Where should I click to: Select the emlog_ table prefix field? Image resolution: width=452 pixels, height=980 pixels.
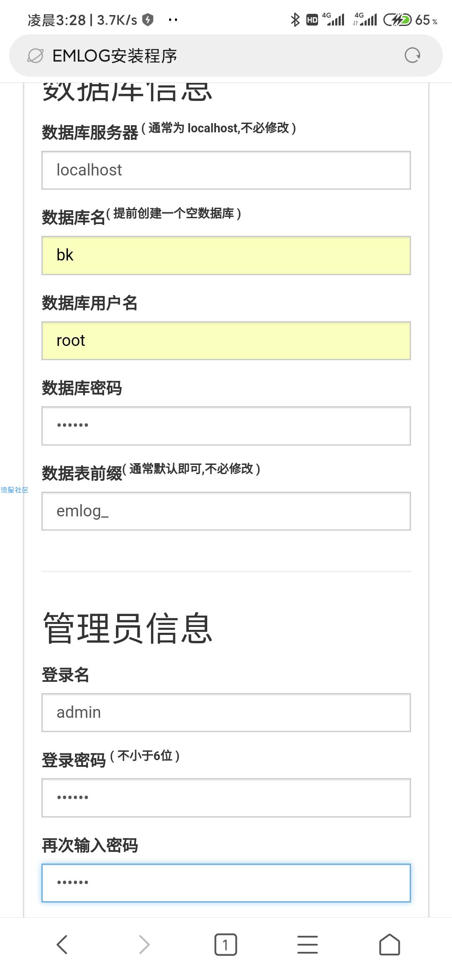(226, 511)
